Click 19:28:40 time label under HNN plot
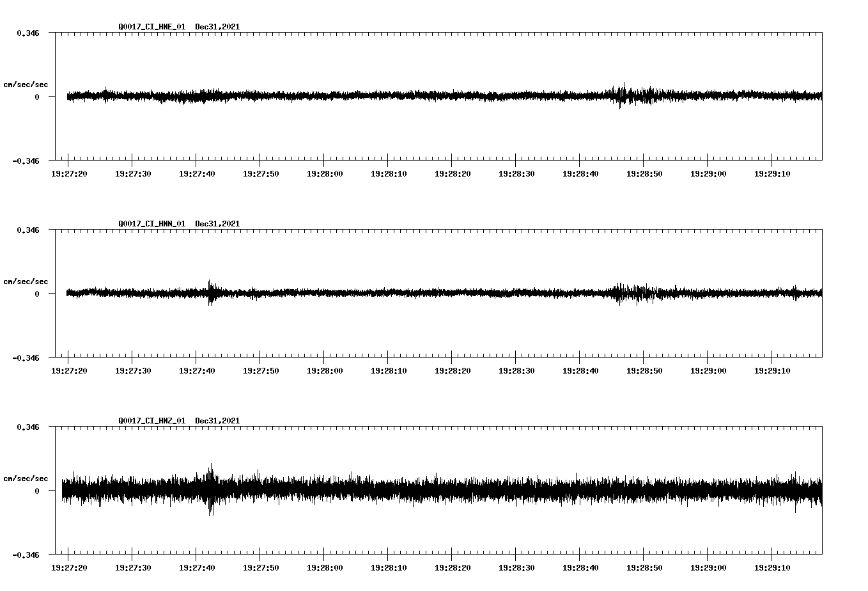This screenshot has height=591, width=868. tap(580, 371)
